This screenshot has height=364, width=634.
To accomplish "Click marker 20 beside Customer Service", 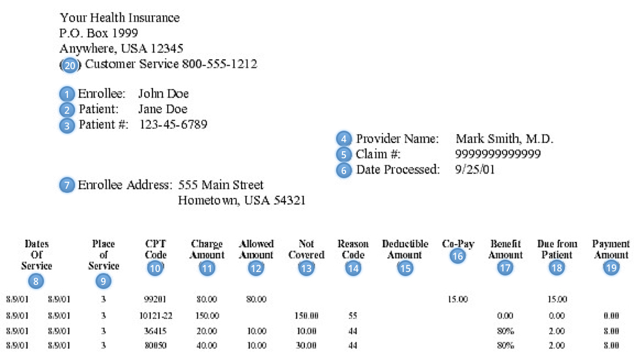I will [x=70, y=65].
